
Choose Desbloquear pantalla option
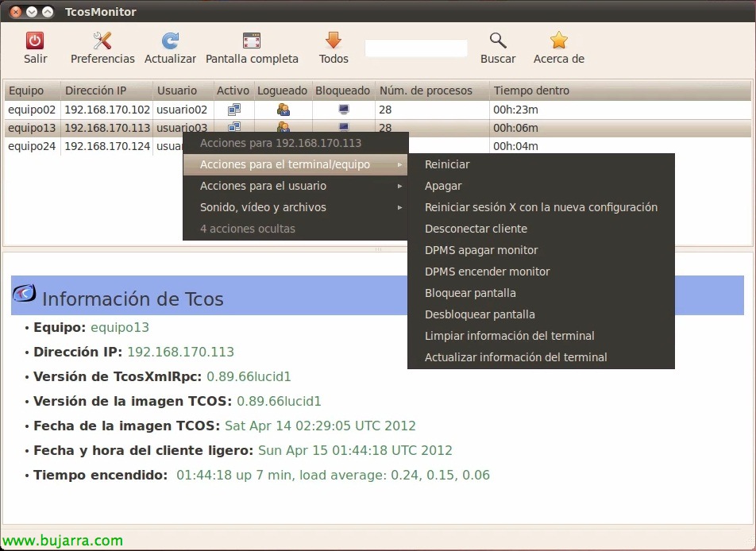(541, 314)
